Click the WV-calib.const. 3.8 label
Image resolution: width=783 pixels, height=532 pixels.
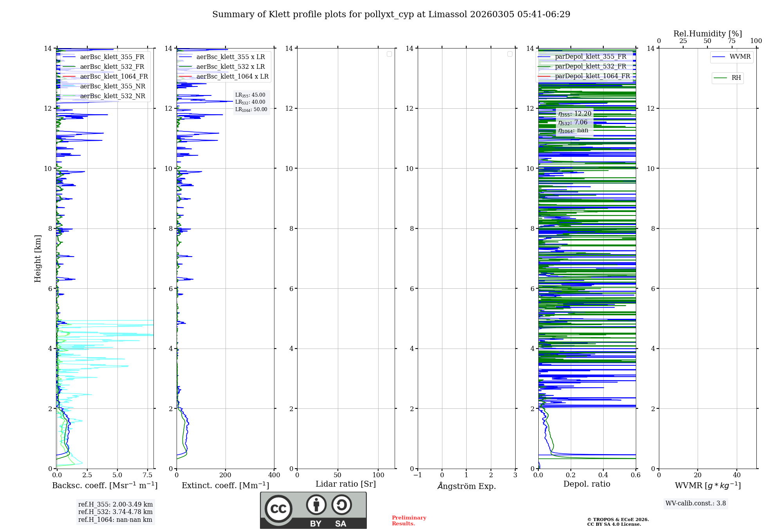point(695,503)
